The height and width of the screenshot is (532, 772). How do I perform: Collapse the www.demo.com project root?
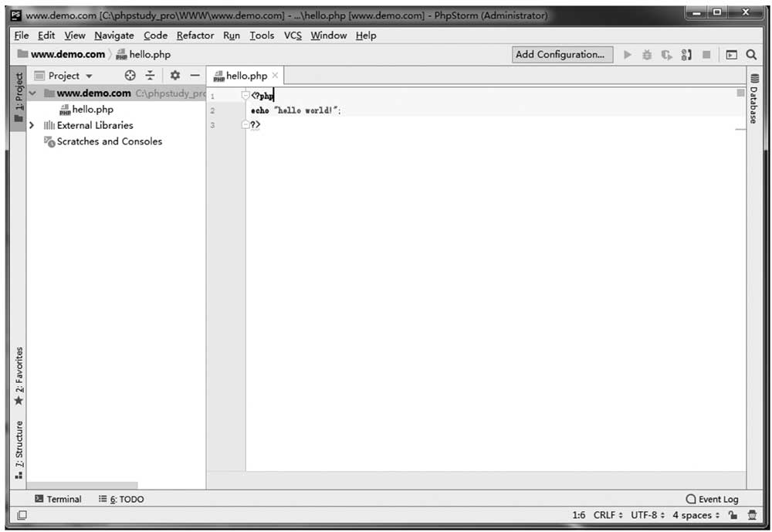click(32, 93)
